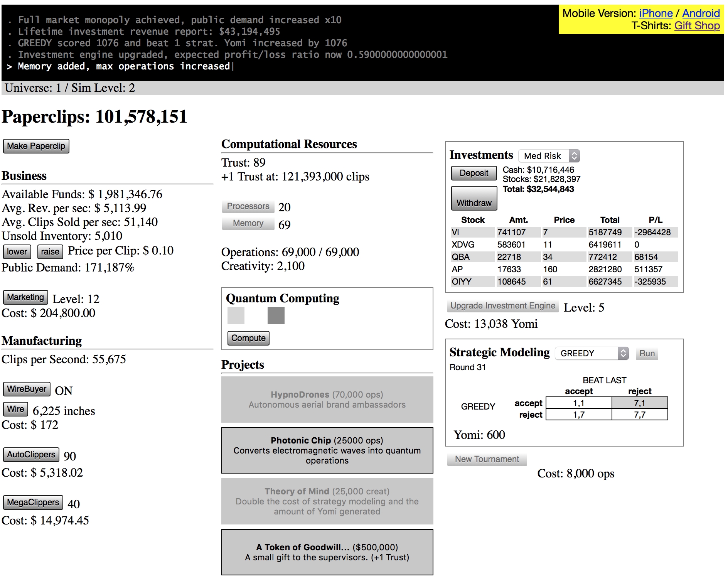This screenshot has height=580, width=728.
Task: Click the light gray quantum chip square
Action: (236, 315)
